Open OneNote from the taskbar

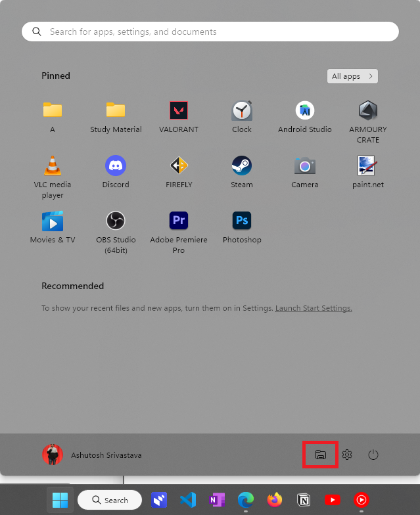(x=217, y=500)
